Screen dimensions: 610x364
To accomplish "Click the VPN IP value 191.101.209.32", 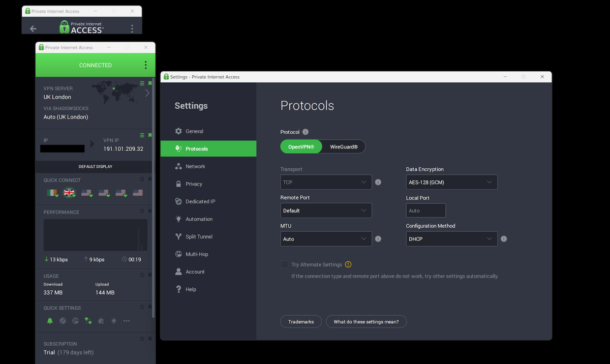I will [x=123, y=149].
